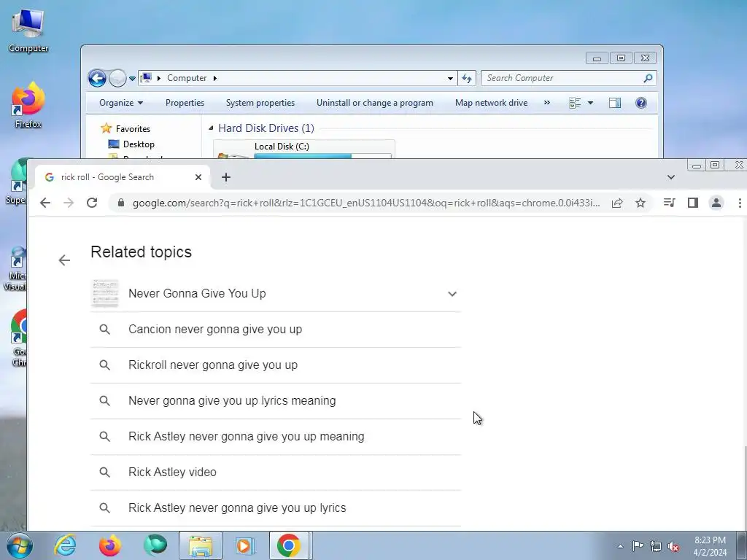Viewport: 747px width, 560px height.
Task: Open Windows Start menu
Action: tap(19, 545)
